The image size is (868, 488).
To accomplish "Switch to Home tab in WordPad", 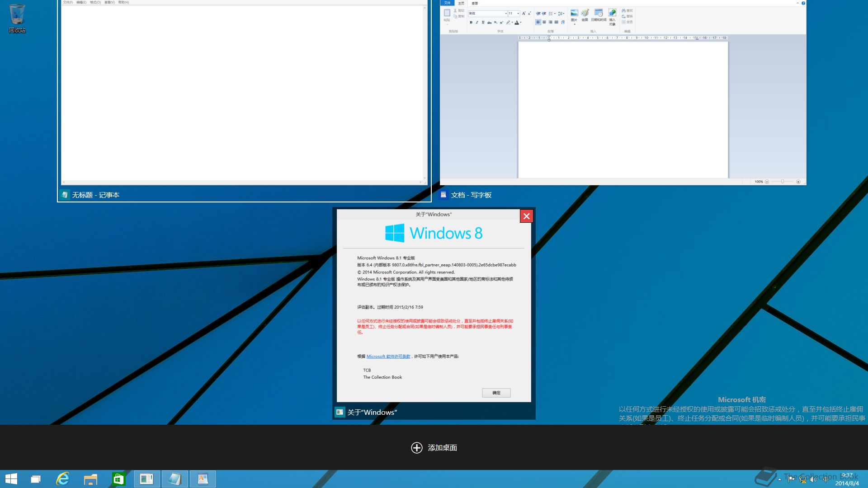I will (461, 3).
